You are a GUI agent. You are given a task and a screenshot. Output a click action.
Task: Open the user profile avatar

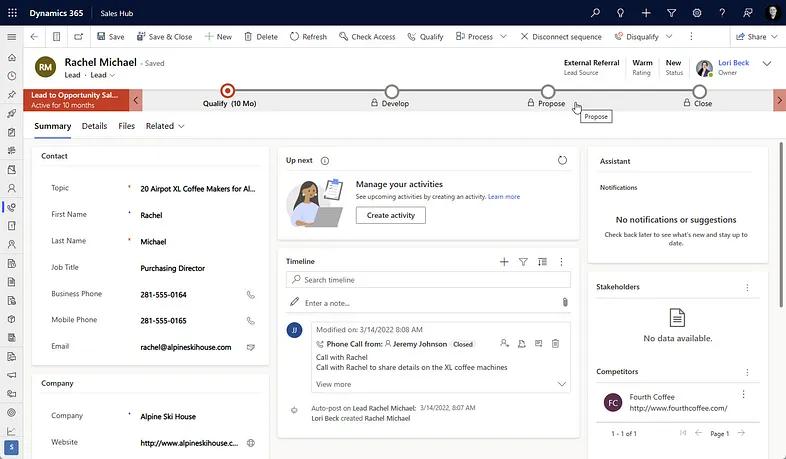(x=772, y=13)
